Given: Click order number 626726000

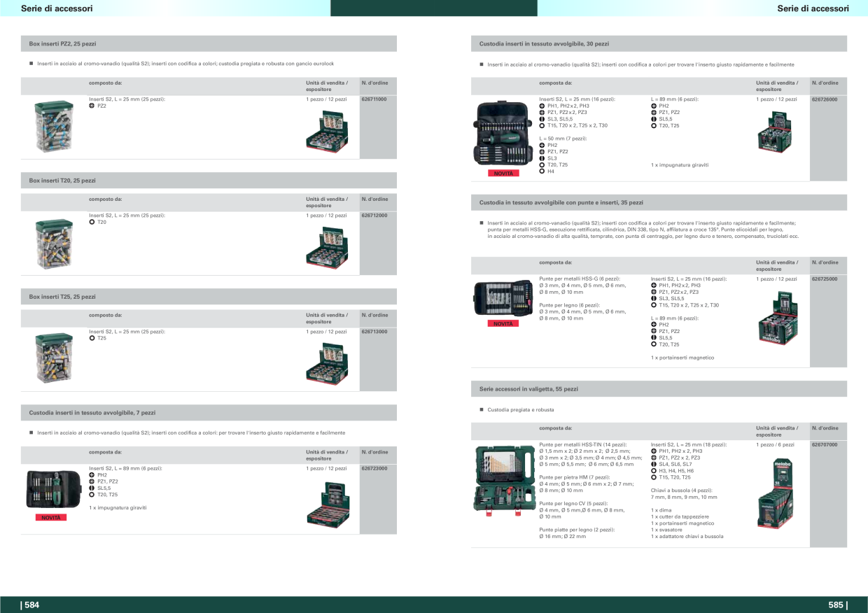Looking at the screenshot, I should coord(825,99).
